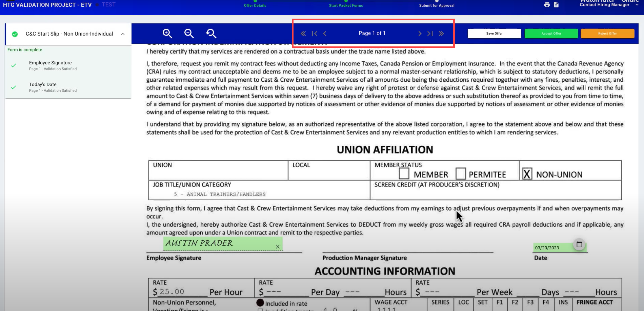Check the PERMITEE status box
Viewport: 644px width, 311px height.
pos(460,173)
